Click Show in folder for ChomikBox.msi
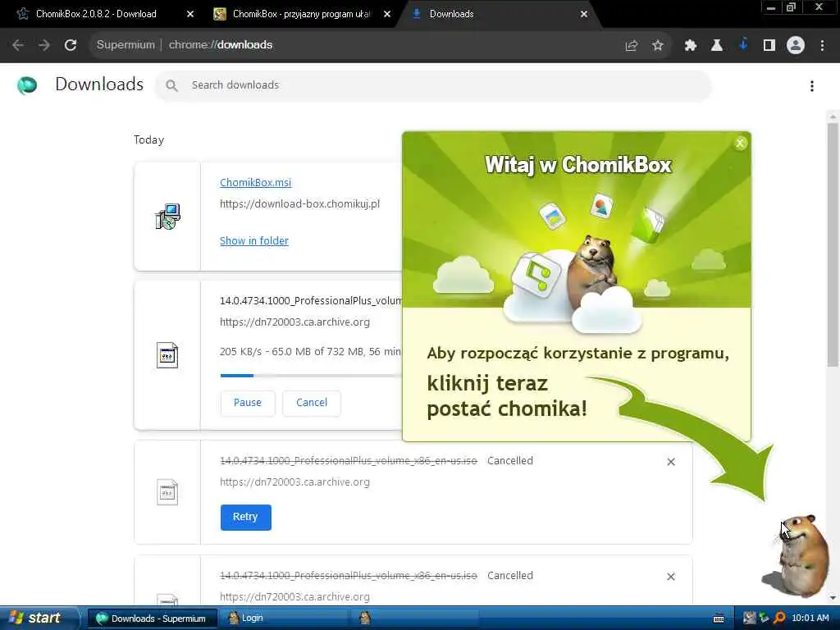840x630 pixels. 254,240
